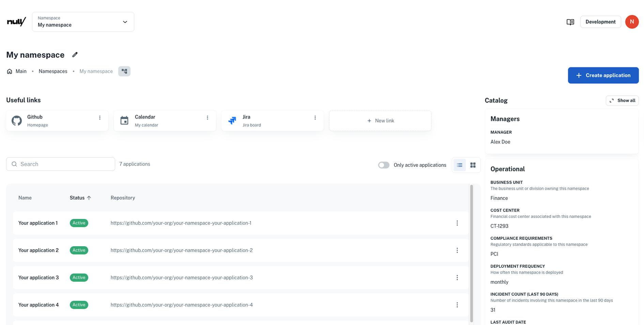Open the user avatar in the top right corner

pyautogui.click(x=632, y=21)
